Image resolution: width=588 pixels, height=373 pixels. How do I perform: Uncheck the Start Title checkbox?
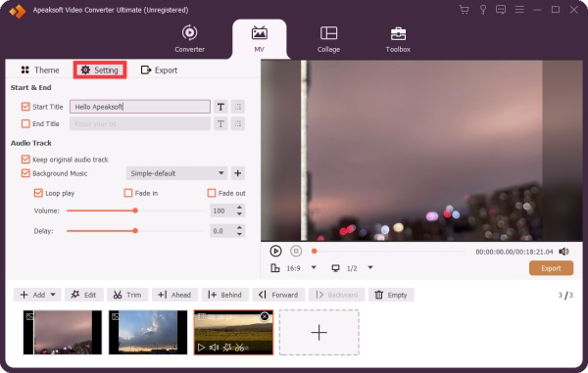[x=25, y=107]
